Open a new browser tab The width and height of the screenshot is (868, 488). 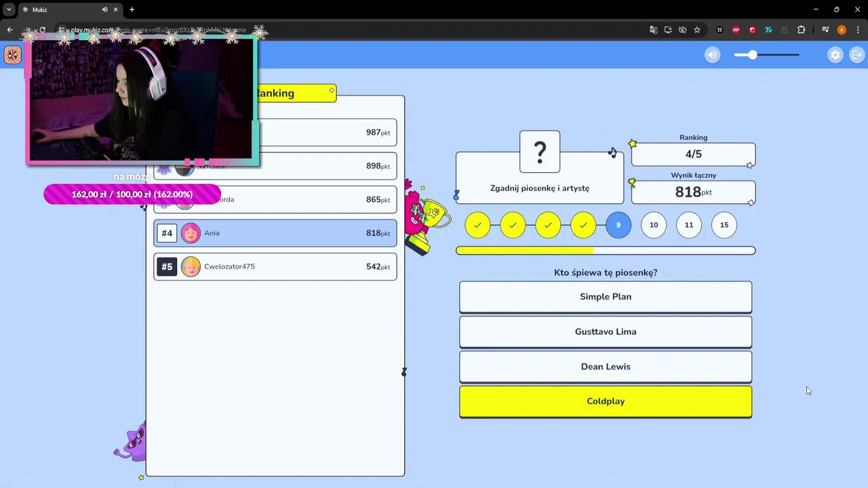pyautogui.click(x=132, y=9)
